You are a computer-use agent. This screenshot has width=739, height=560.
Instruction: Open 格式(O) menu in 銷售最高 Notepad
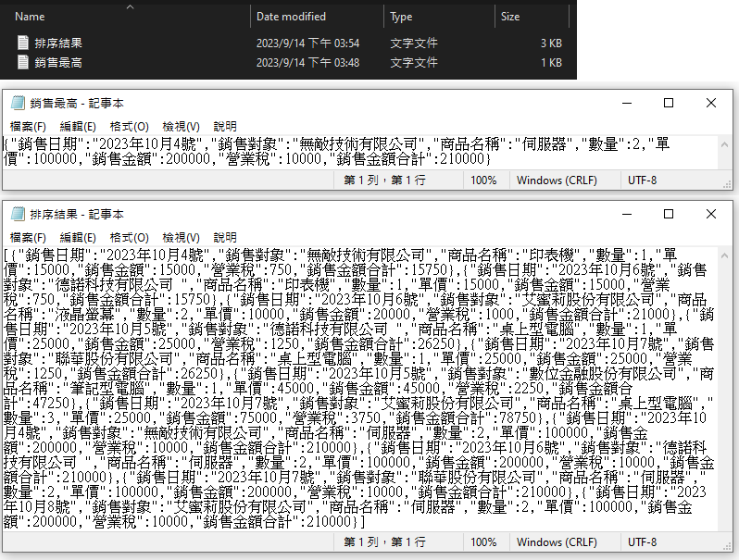129,126
